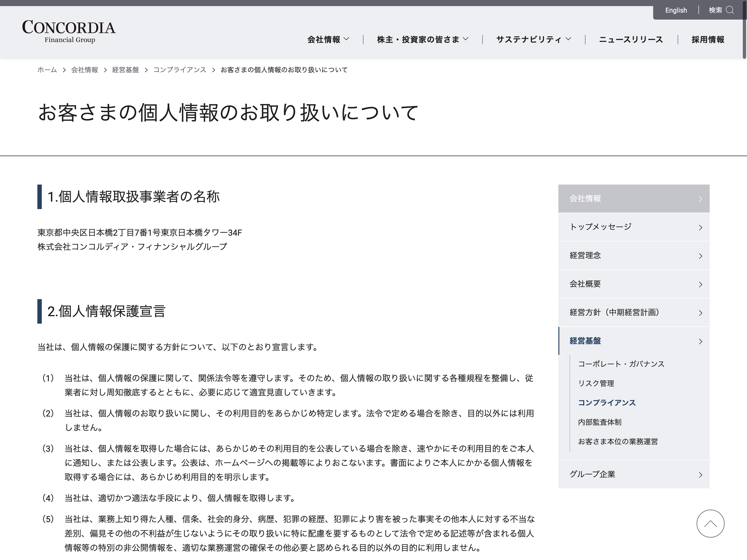Click chevron arrow beside トップメッセージ
This screenshot has width=747, height=560.
(x=700, y=227)
